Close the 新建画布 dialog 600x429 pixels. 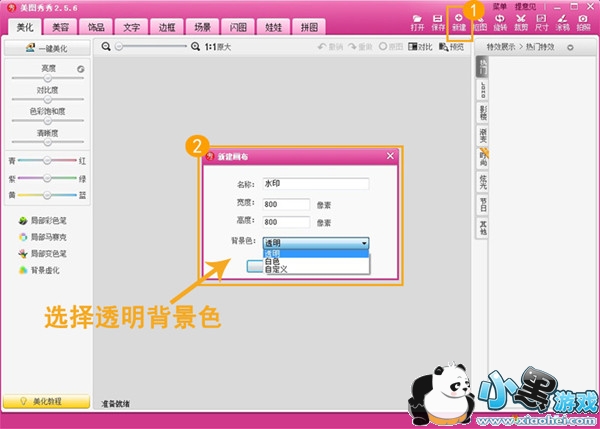[x=390, y=156]
